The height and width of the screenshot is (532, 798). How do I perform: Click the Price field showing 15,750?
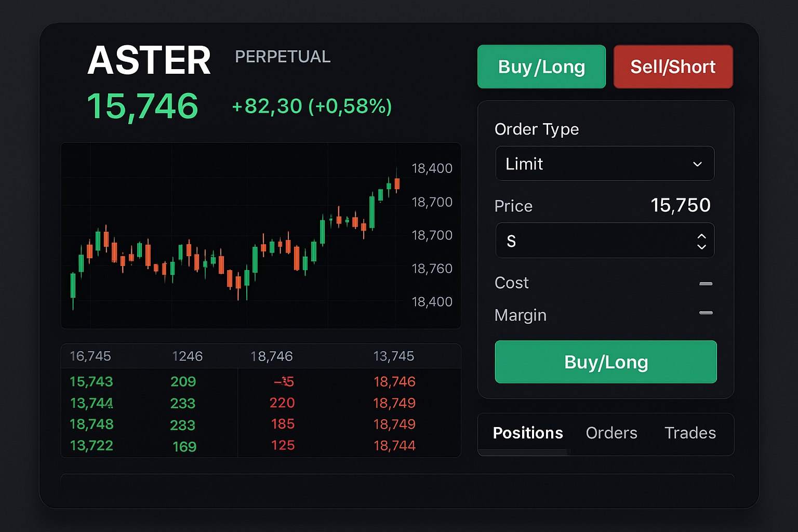pyautogui.click(x=681, y=205)
